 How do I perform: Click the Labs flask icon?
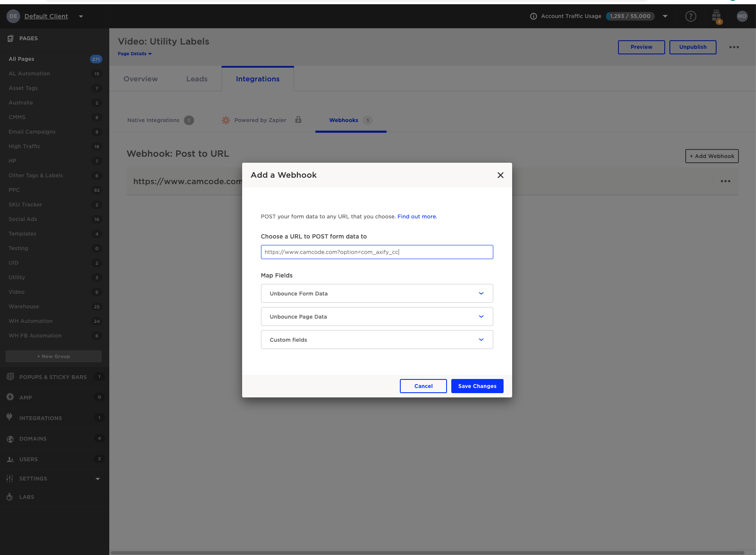(9, 497)
